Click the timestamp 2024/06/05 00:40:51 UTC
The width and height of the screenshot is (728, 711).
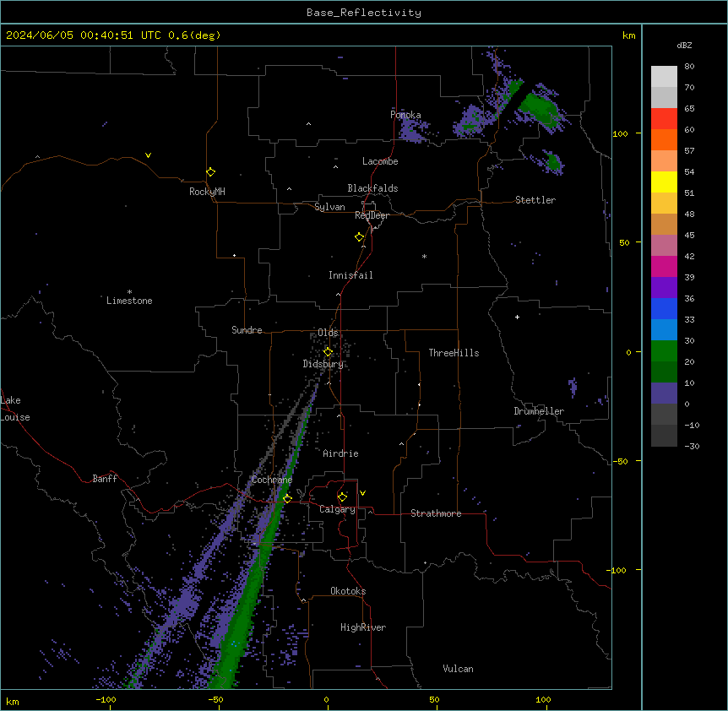pyautogui.click(x=84, y=35)
